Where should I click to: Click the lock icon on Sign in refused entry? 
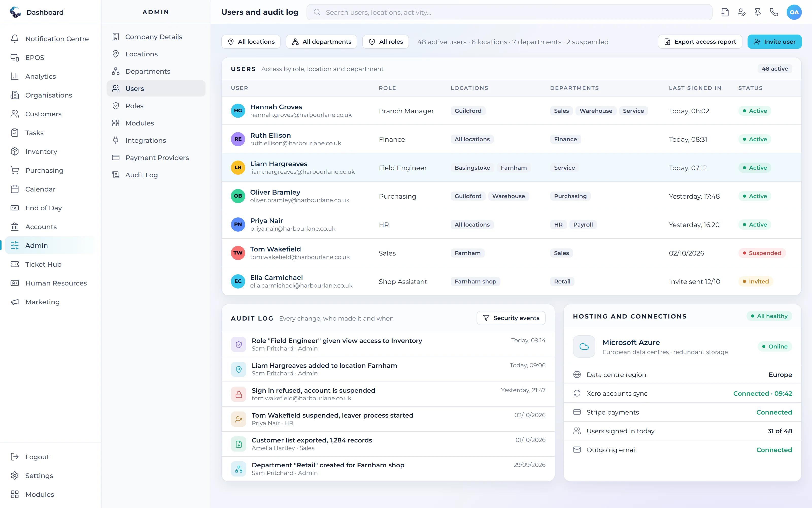point(239,394)
